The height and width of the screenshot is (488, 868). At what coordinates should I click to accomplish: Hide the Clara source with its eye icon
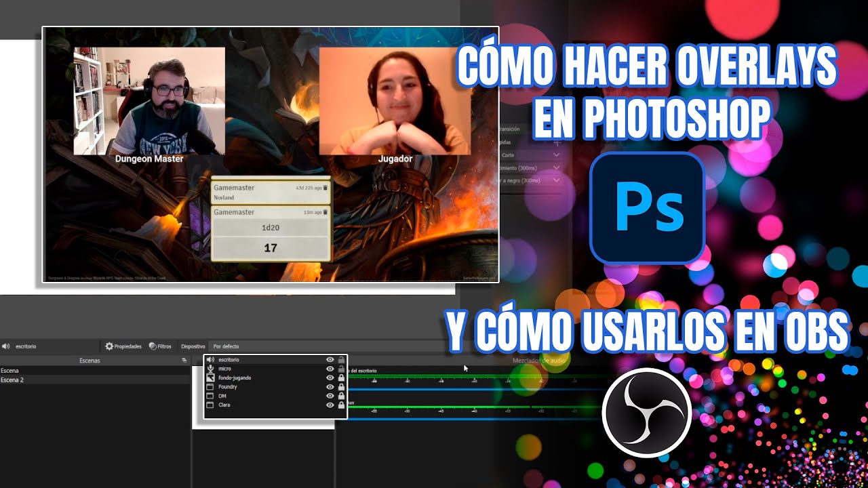click(x=330, y=405)
